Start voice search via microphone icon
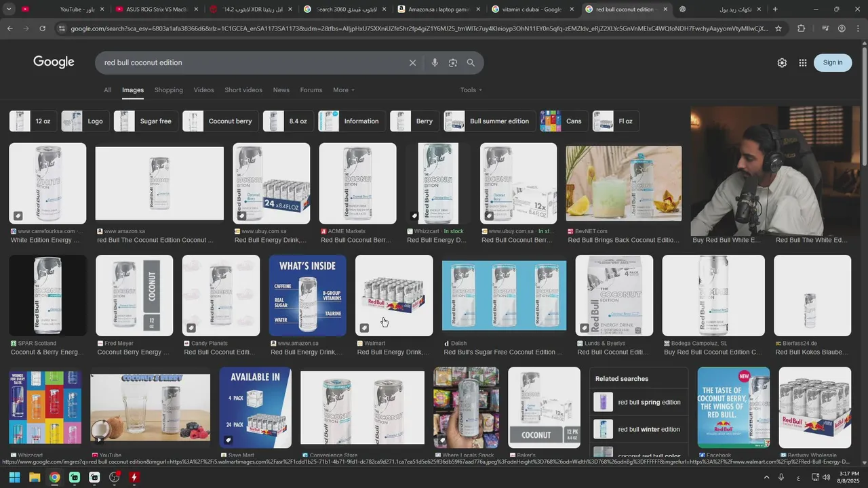The height and width of the screenshot is (488, 868). (435, 62)
